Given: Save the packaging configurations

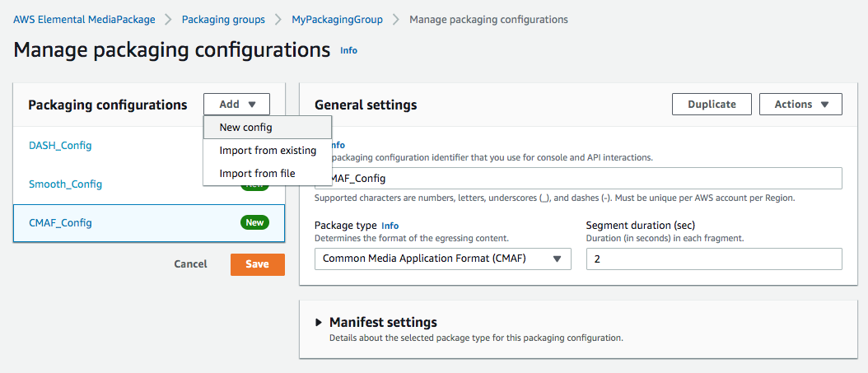Looking at the screenshot, I should tap(258, 264).
